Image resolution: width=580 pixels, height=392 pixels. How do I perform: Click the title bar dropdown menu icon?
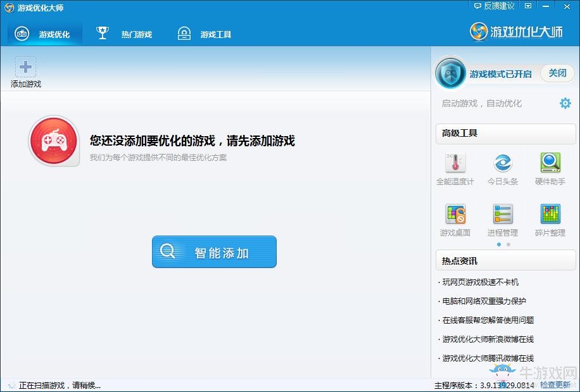528,6
